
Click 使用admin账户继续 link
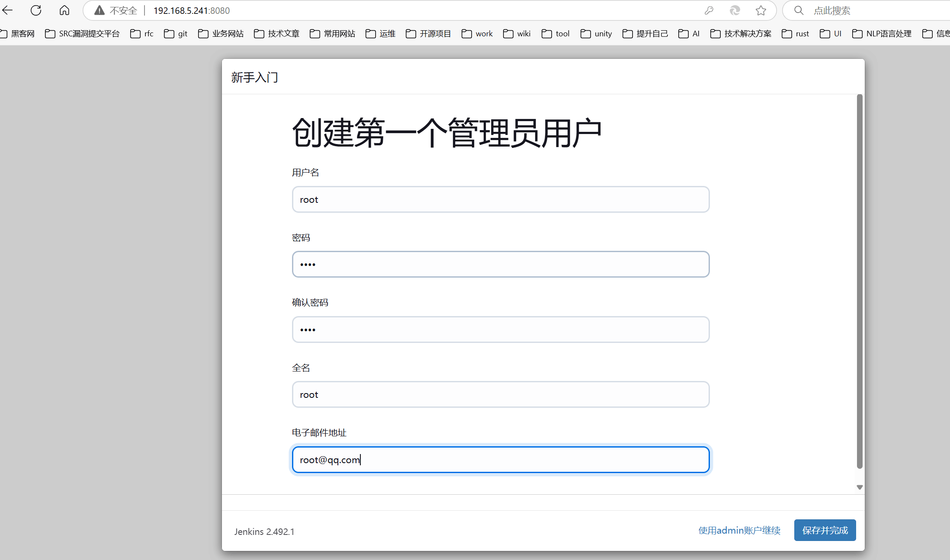coord(739,530)
